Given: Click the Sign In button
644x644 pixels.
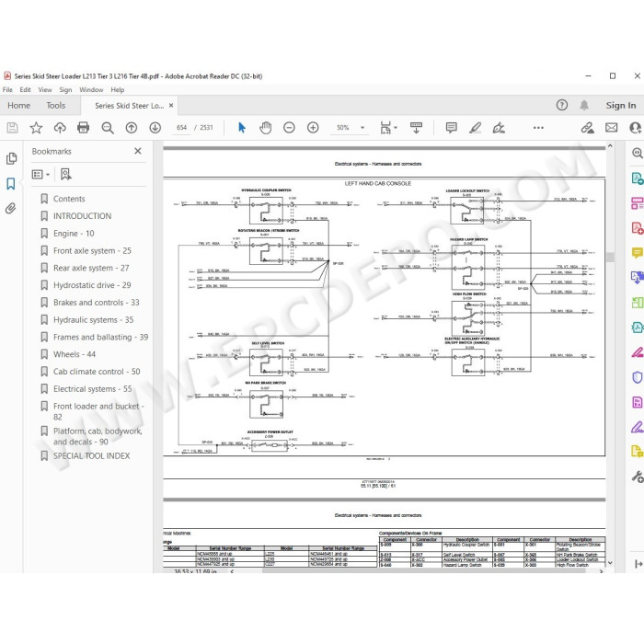Looking at the screenshot, I should click(621, 106).
